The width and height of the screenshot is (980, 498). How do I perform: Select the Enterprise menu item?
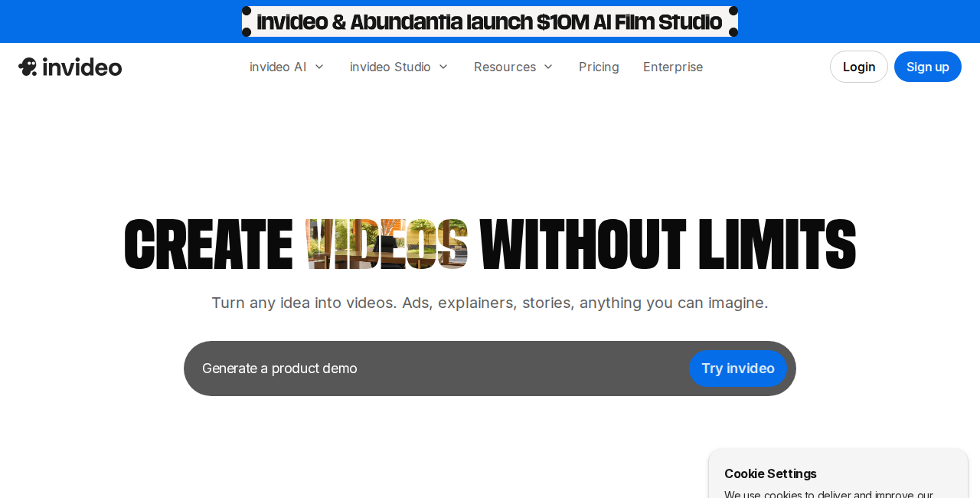(672, 67)
